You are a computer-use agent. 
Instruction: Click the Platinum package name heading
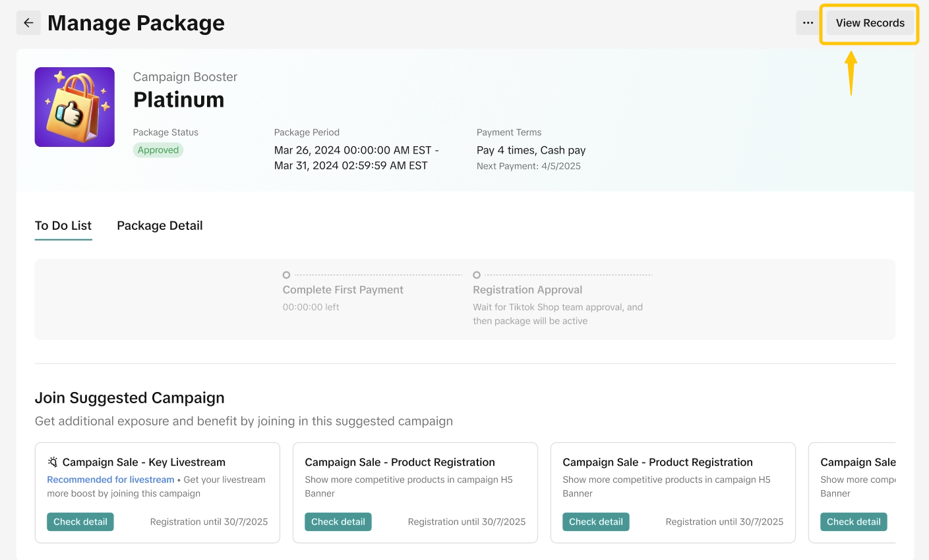tap(179, 100)
